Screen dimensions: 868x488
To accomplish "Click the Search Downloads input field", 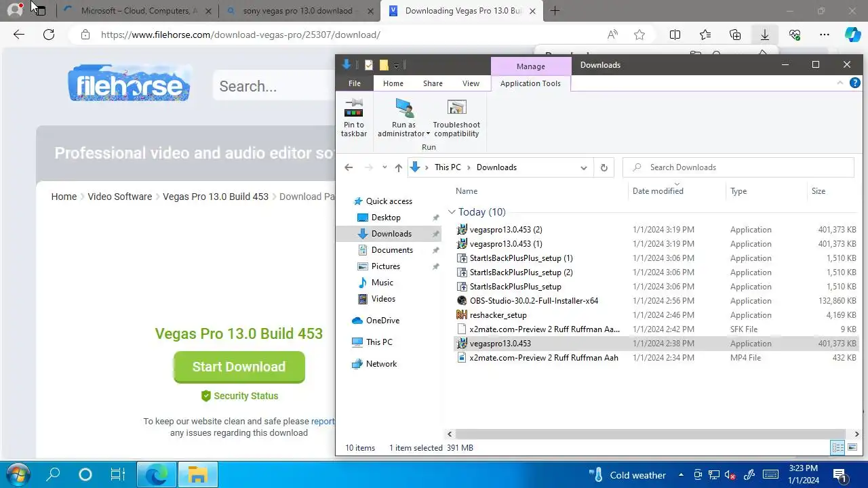I will click(x=738, y=167).
